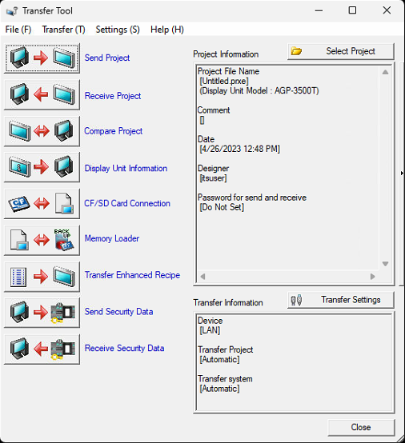Open the File (F) menu

coord(18,30)
